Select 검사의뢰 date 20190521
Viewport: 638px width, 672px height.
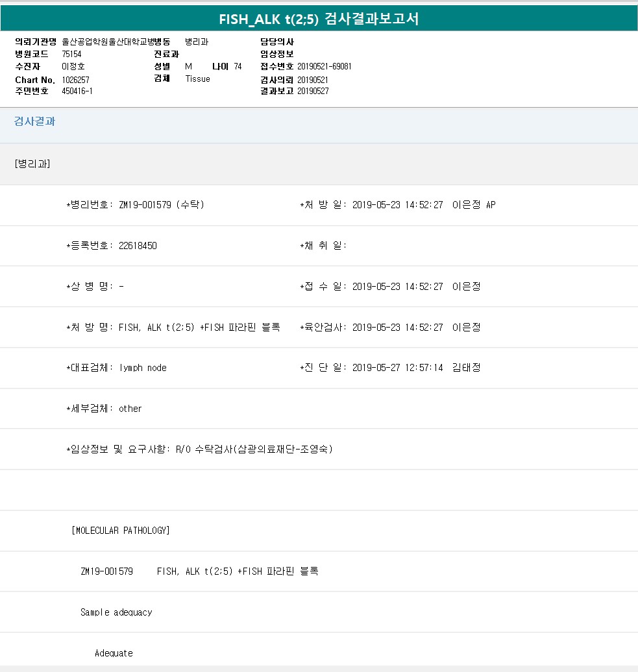click(x=313, y=80)
